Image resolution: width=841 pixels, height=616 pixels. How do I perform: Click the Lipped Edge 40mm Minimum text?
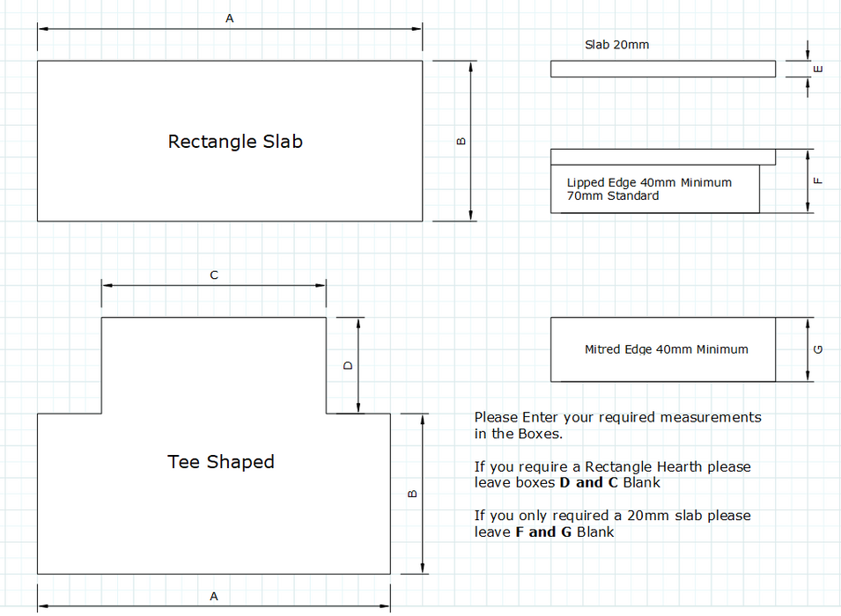tap(649, 182)
